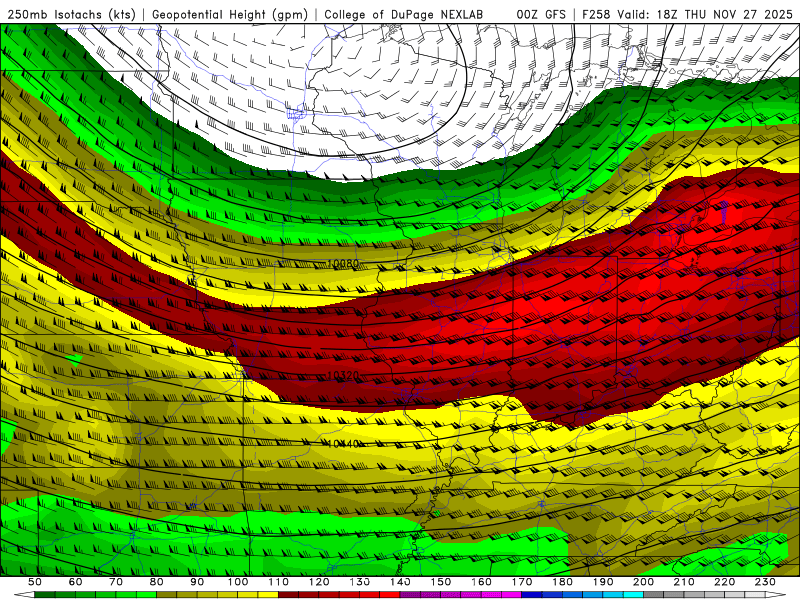Click the 10320 height contour label

(x=343, y=376)
